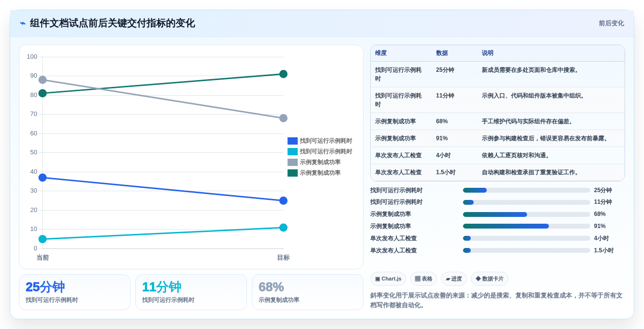Open the 11分钟 stat card below the chart

point(191,292)
